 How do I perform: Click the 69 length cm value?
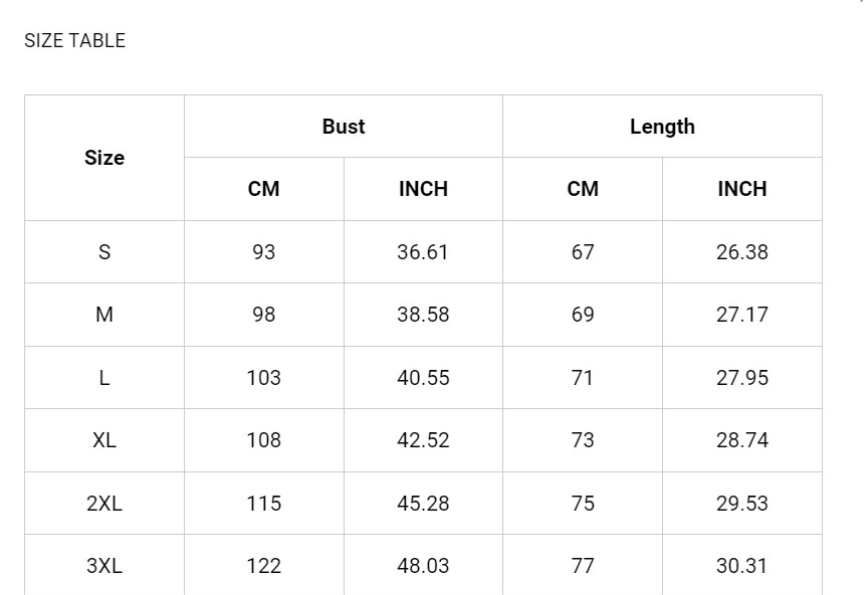(583, 315)
